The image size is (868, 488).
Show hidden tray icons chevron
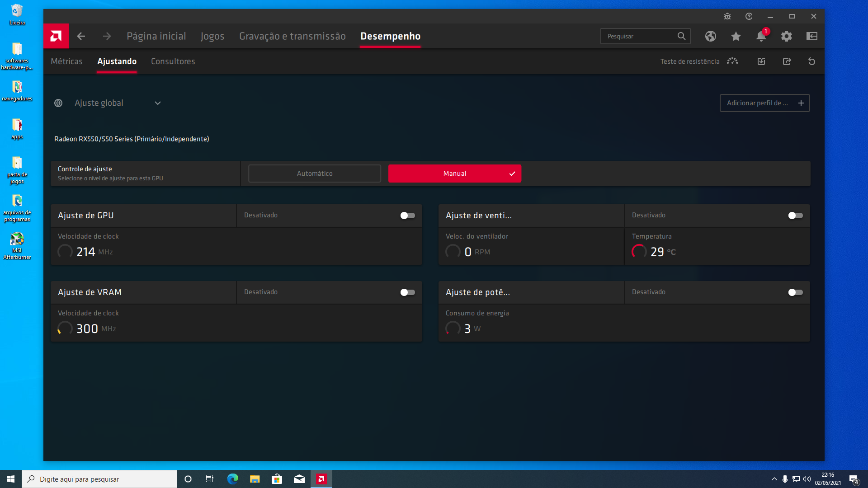[x=774, y=479]
